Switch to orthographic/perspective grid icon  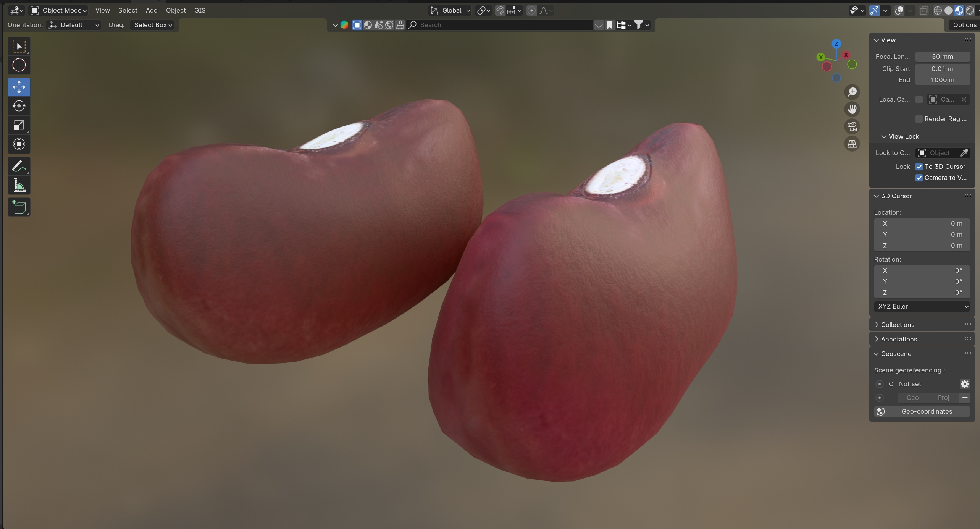point(852,144)
